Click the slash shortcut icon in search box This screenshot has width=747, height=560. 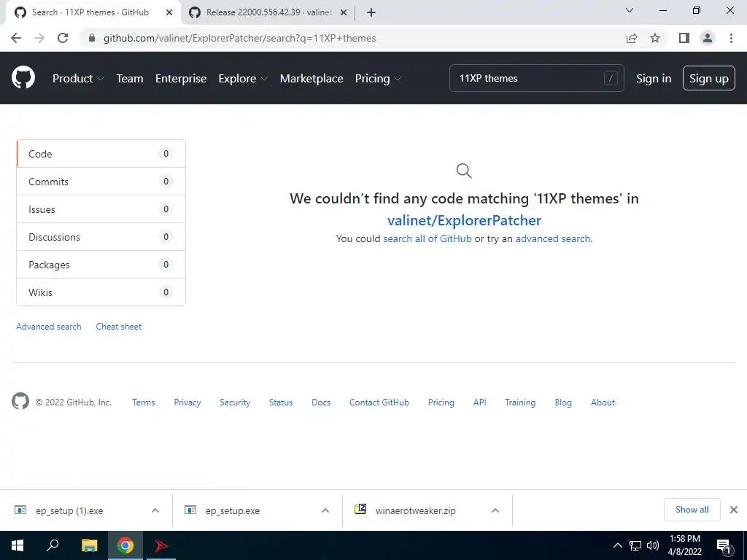(611, 78)
